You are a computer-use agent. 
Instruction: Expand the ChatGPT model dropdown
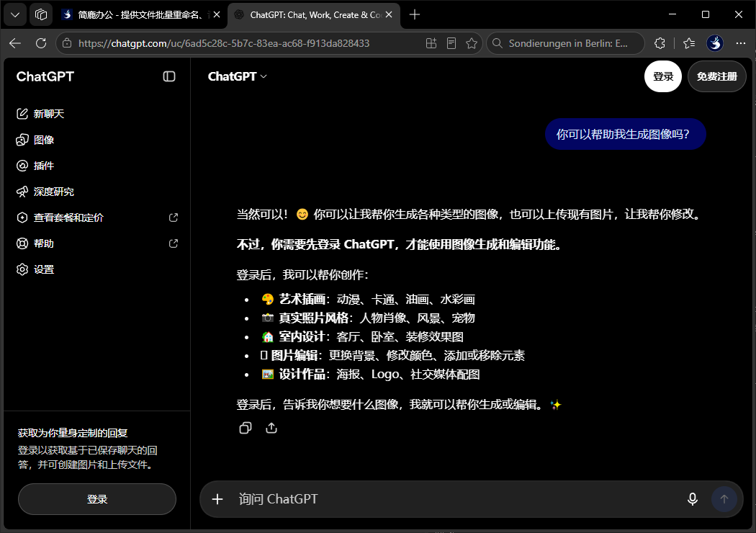[237, 76]
